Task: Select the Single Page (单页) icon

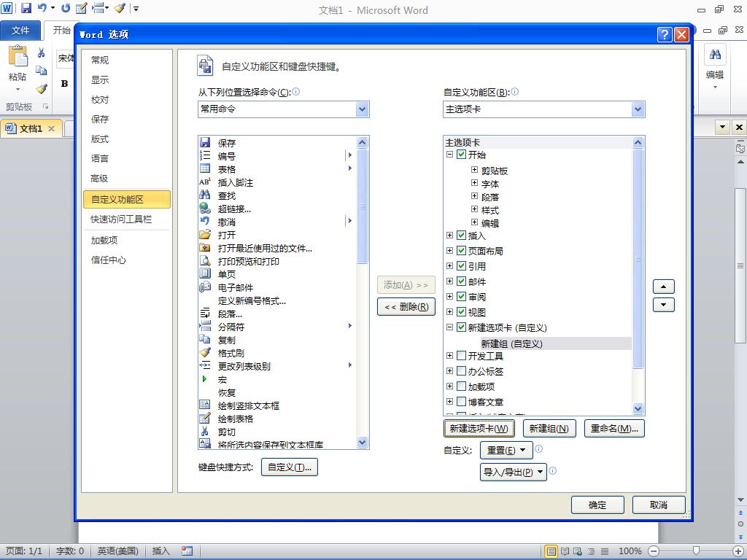Action: pos(205,274)
